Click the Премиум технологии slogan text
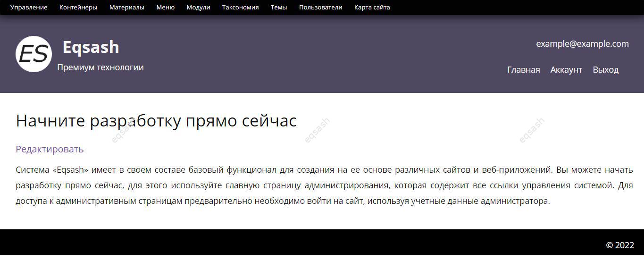The height and width of the screenshot is (260, 644). pos(100,67)
